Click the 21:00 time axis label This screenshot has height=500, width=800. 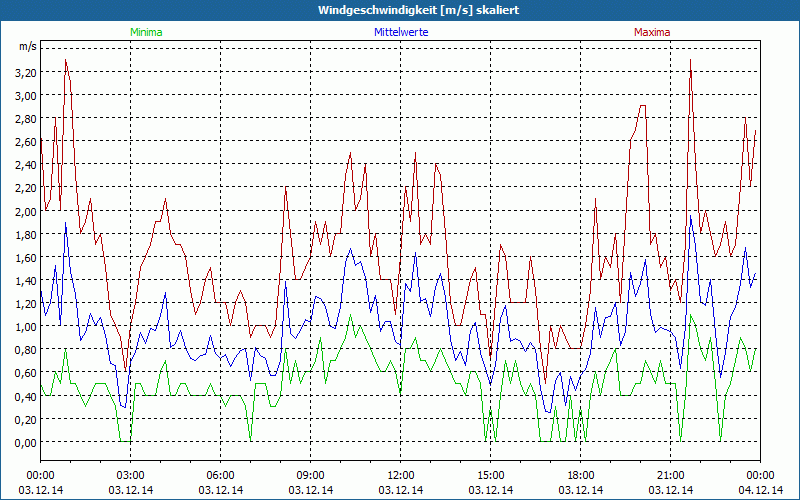point(670,475)
